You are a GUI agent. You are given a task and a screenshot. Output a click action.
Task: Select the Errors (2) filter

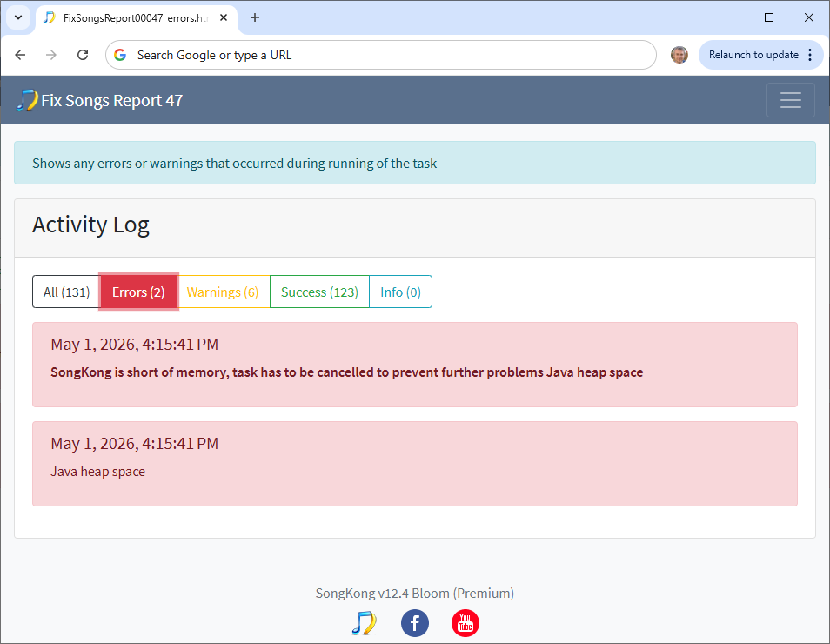138,292
